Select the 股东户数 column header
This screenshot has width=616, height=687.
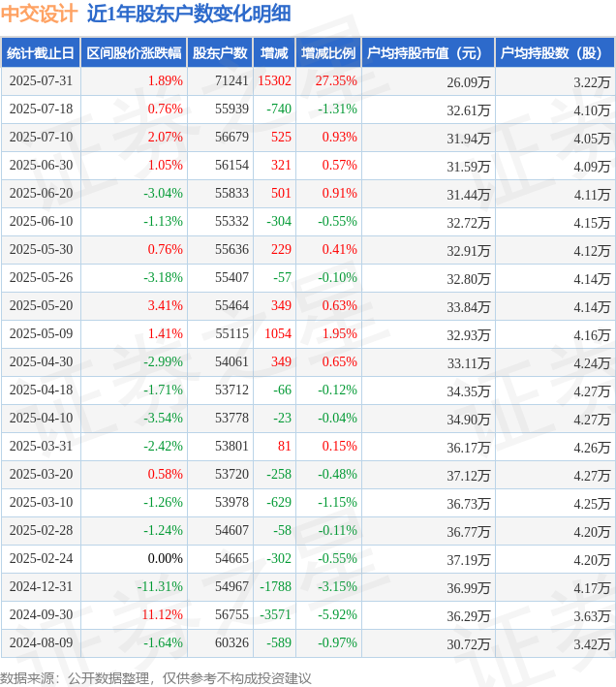pyautogui.click(x=220, y=53)
